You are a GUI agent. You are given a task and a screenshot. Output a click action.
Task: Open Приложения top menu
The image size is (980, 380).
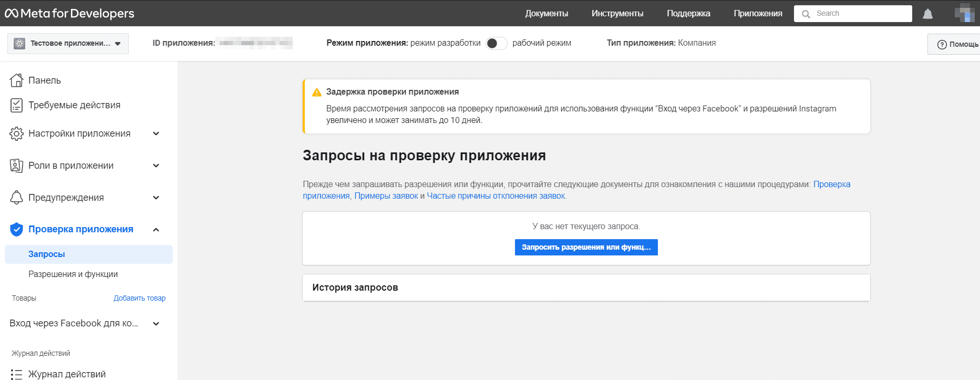coord(758,14)
